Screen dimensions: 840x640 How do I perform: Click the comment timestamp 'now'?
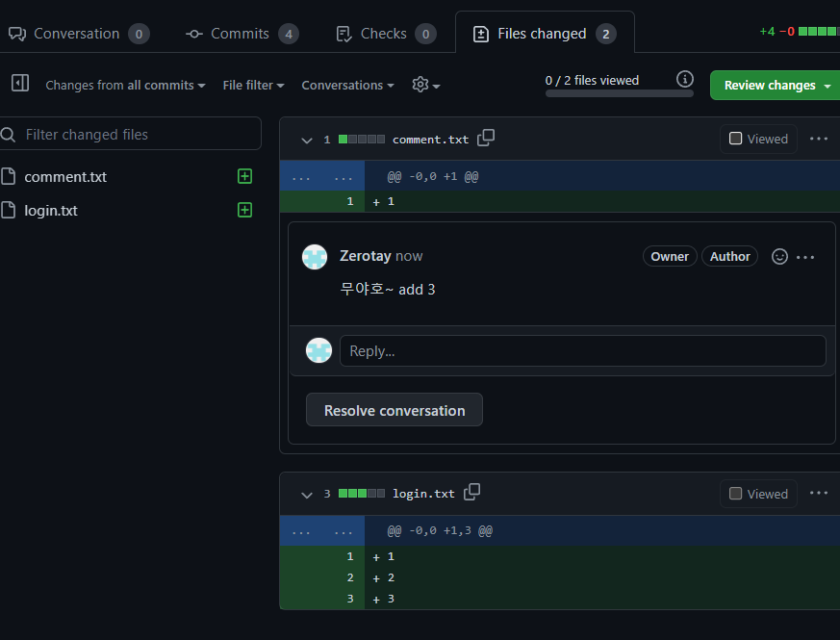[x=409, y=257]
